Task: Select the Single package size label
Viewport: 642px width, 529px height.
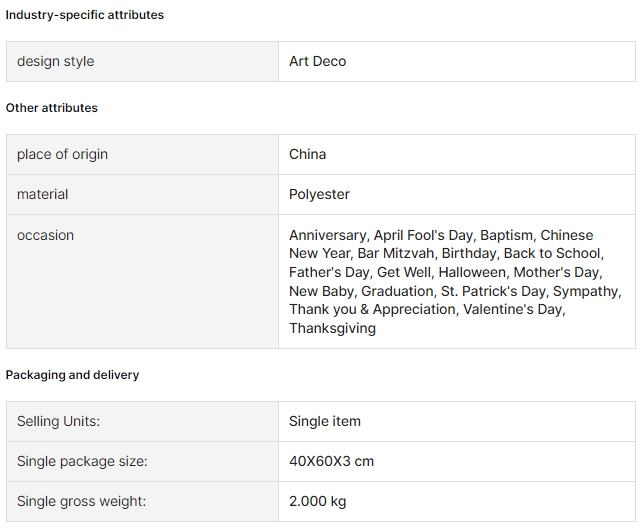Action: 82,461
